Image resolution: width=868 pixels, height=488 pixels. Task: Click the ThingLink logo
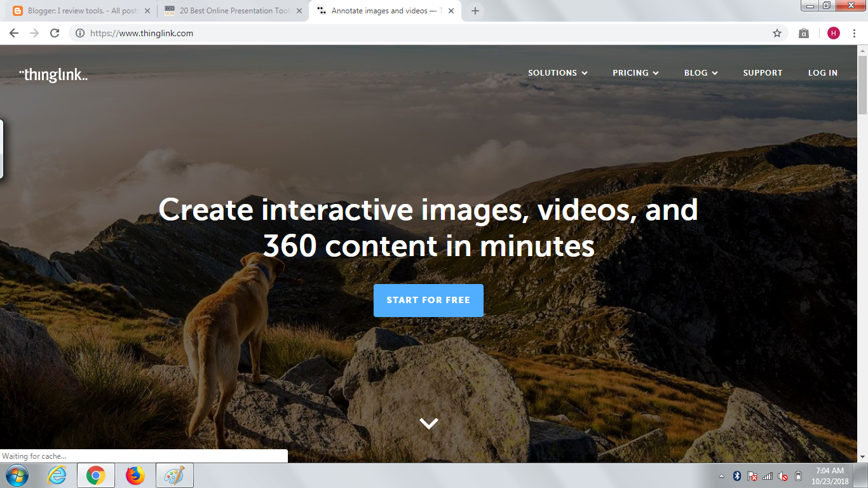tap(54, 73)
